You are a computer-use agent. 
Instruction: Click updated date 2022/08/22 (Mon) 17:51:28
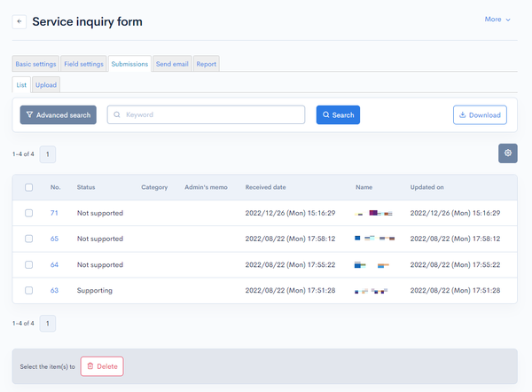coord(456,291)
